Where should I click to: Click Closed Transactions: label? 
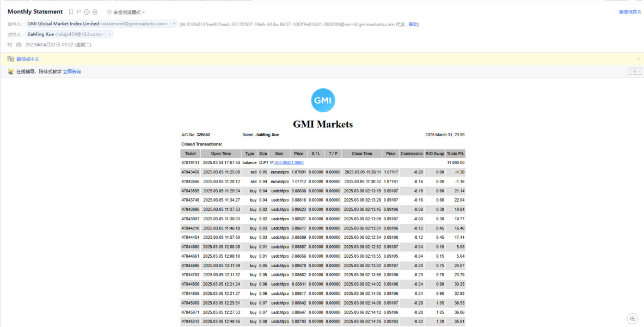coord(201,144)
